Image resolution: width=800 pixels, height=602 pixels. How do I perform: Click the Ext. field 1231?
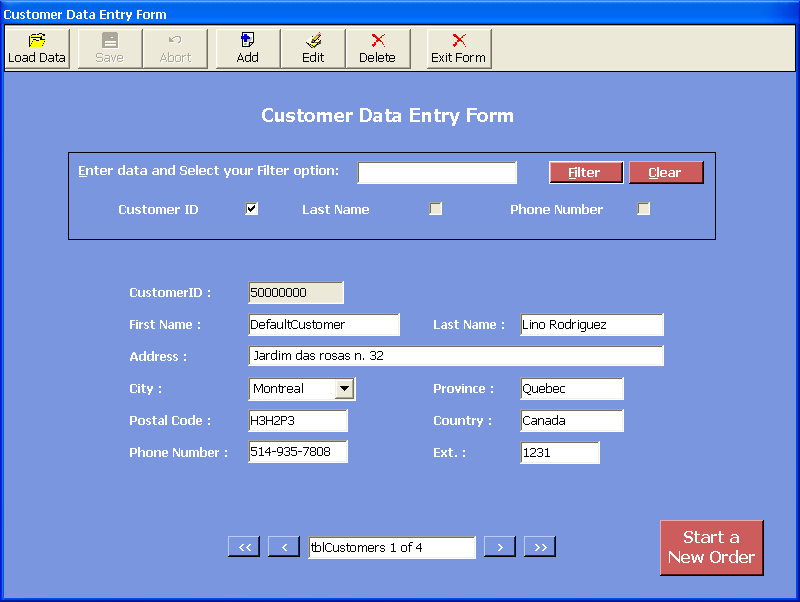pos(560,453)
